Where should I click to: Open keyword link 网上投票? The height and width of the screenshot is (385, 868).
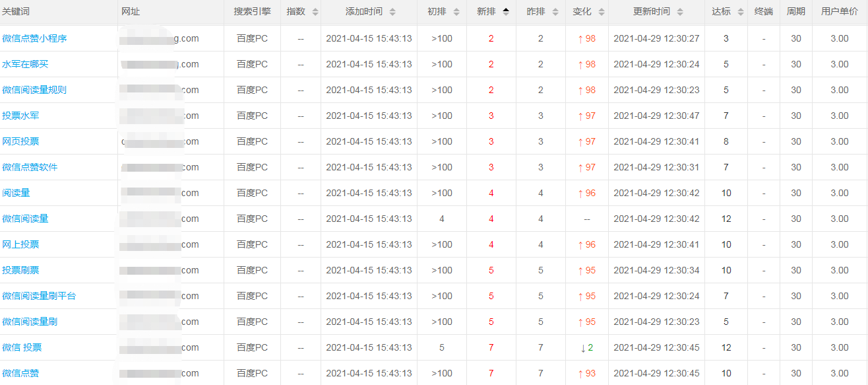click(20, 244)
